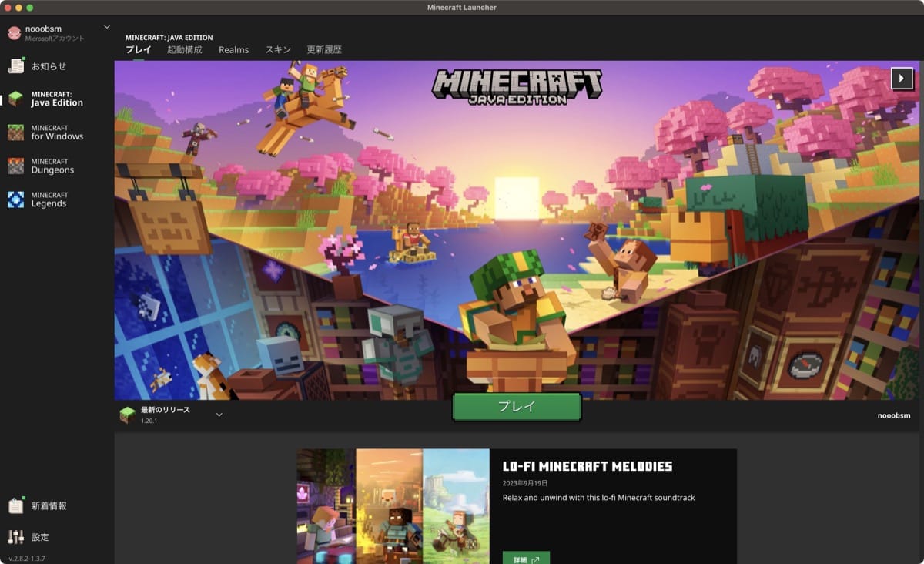Click the v.2.8.2-1.3.7 launcher version text
The image size is (924, 564).
(27, 558)
